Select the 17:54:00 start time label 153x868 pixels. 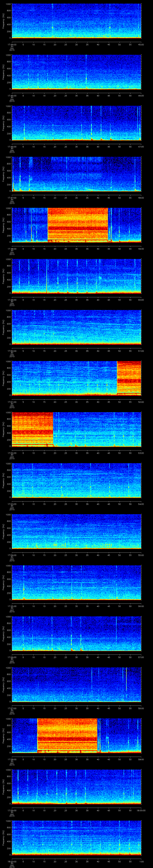point(12,555)
